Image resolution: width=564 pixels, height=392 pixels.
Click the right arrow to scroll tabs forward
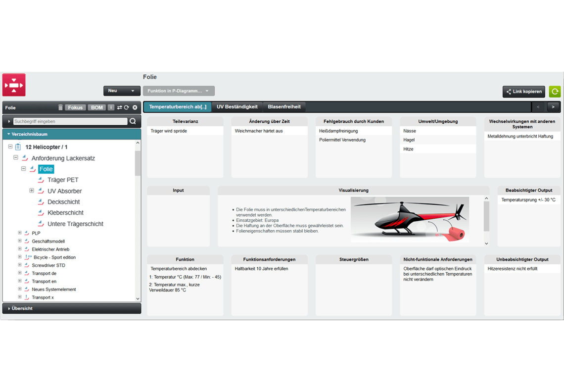[x=554, y=107]
